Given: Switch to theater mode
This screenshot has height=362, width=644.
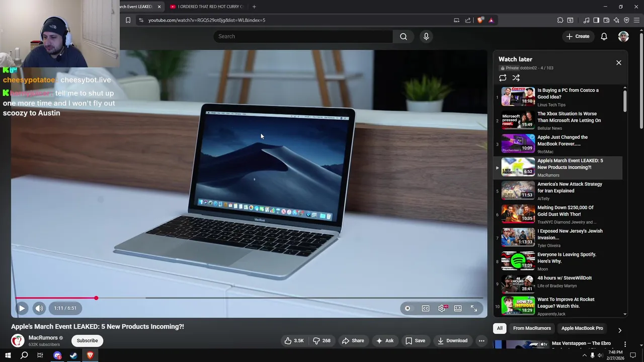Looking at the screenshot, I should pos(458,308).
